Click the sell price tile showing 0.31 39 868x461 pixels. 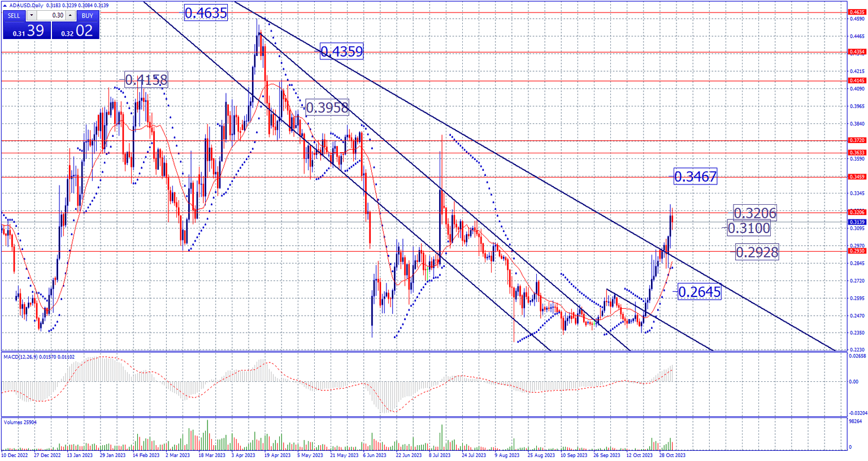click(x=27, y=31)
